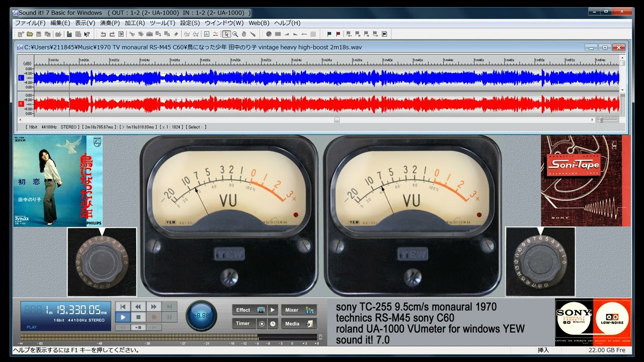
Task: Select the arrow pointer tool
Action: [227, 34]
